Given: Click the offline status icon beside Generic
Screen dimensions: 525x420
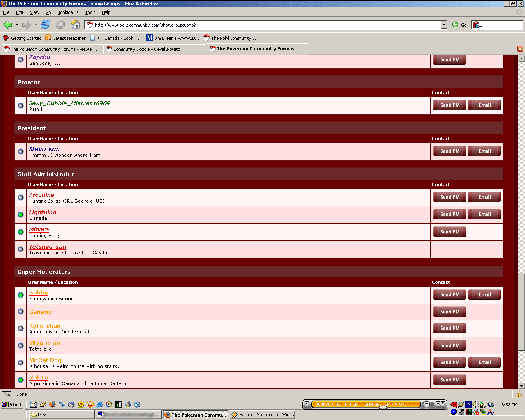Looking at the screenshot, I should [x=21, y=312].
